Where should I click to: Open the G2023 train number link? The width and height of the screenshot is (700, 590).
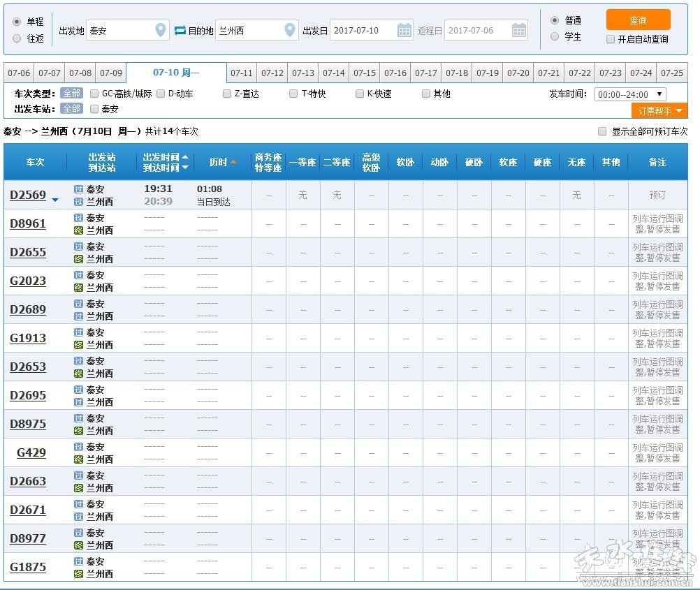28,281
